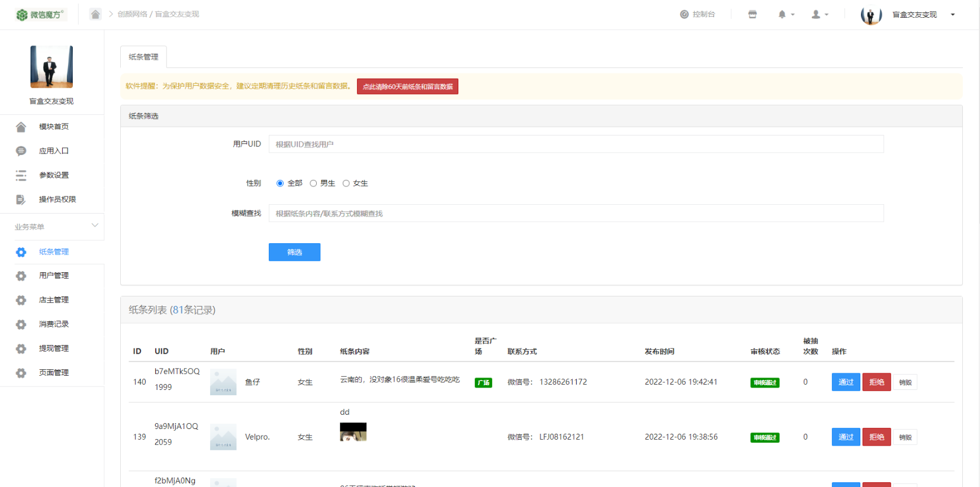
Task: Click the photo thumbnail in note 139
Action: 353,432
